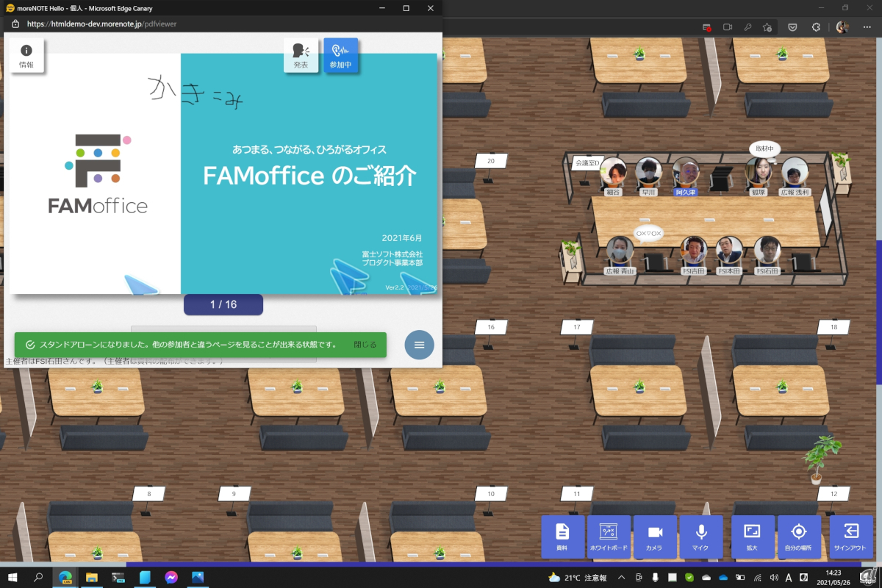Open the Photos app in taskbar
Viewport: 882px width, 588px height.
pos(198,577)
